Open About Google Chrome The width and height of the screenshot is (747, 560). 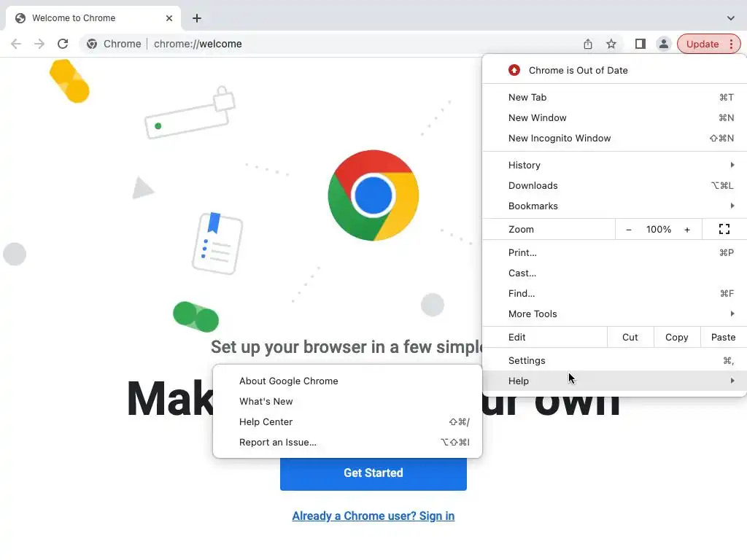pyautogui.click(x=347, y=381)
